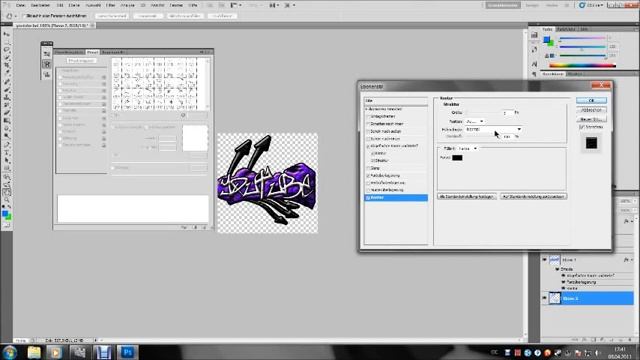640x360 pixels.
Task: Select the Eyedropper tool in the toolbox
Action: [x=7, y=74]
